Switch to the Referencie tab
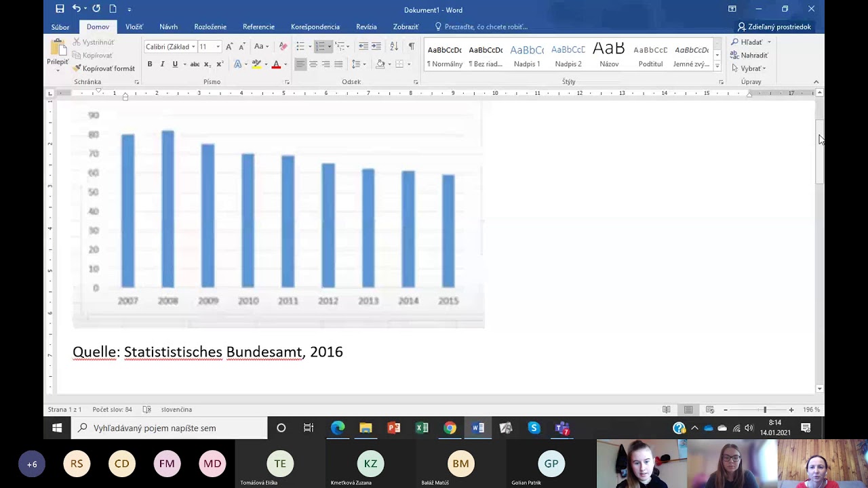868x488 pixels. (x=258, y=27)
